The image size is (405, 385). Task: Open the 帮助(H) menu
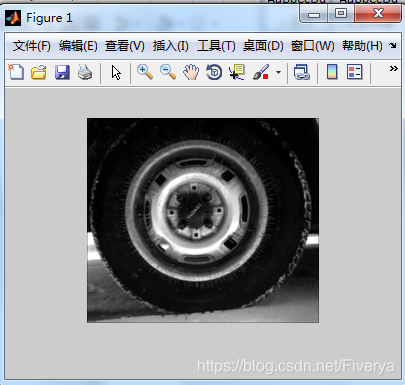[x=362, y=46]
